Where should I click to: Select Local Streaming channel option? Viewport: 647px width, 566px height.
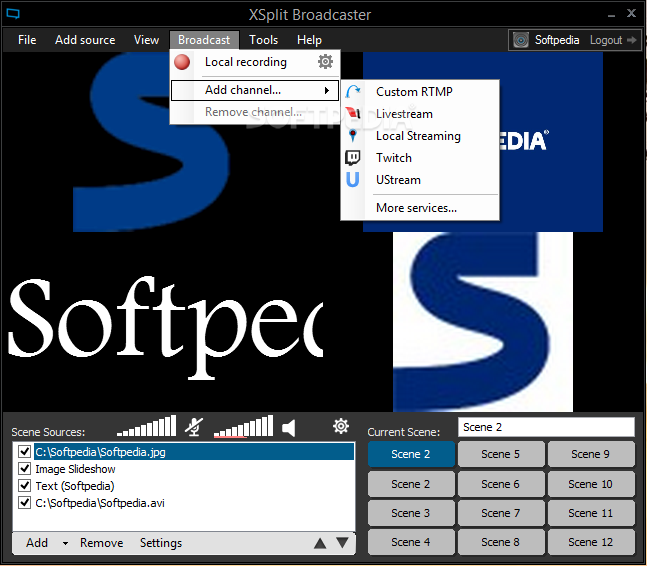[420, 136]
